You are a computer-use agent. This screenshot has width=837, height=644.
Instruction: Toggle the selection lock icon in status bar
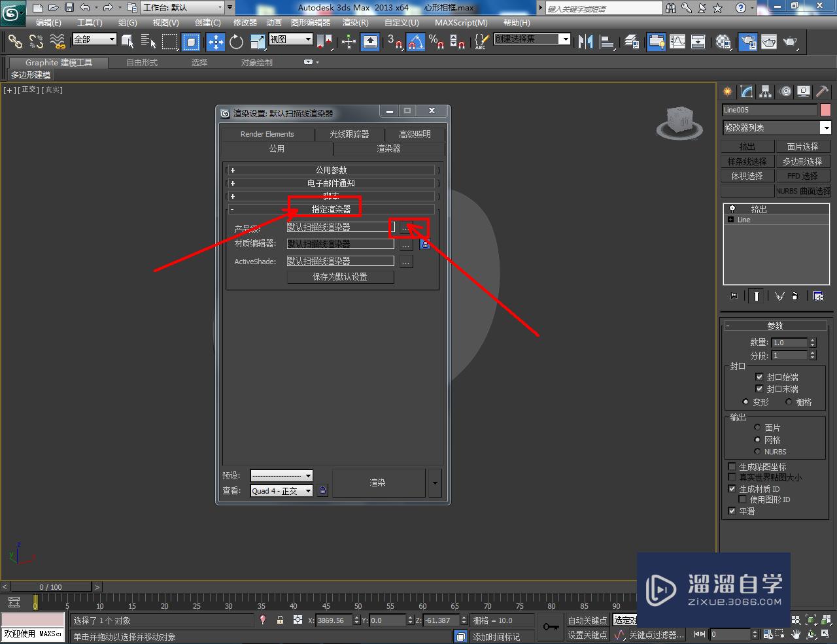280,620
